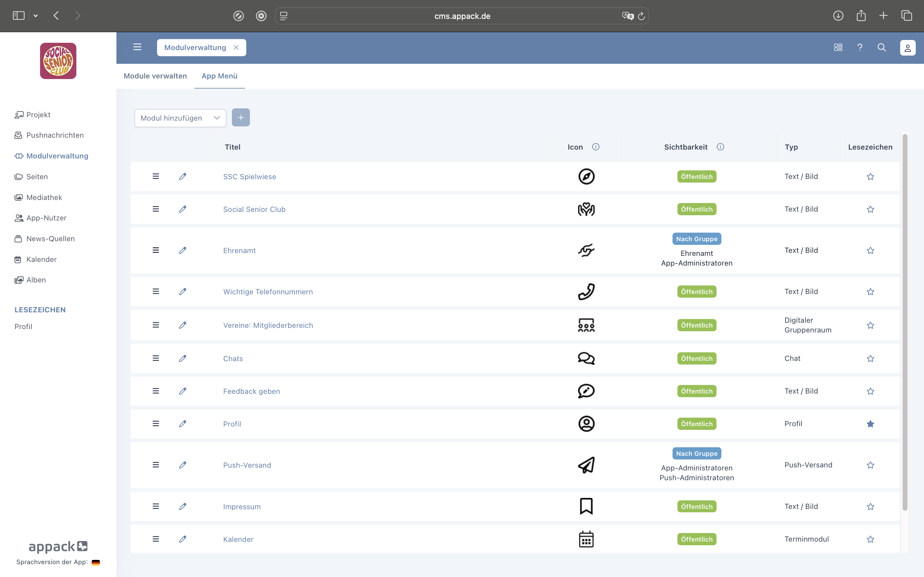
Task: Switch to Module verwalten tab
Action: [x=155, y=76]
